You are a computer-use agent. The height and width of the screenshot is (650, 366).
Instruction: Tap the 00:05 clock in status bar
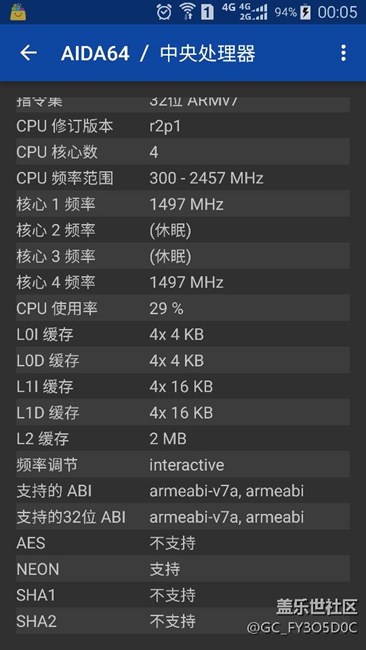pos(337,12)
